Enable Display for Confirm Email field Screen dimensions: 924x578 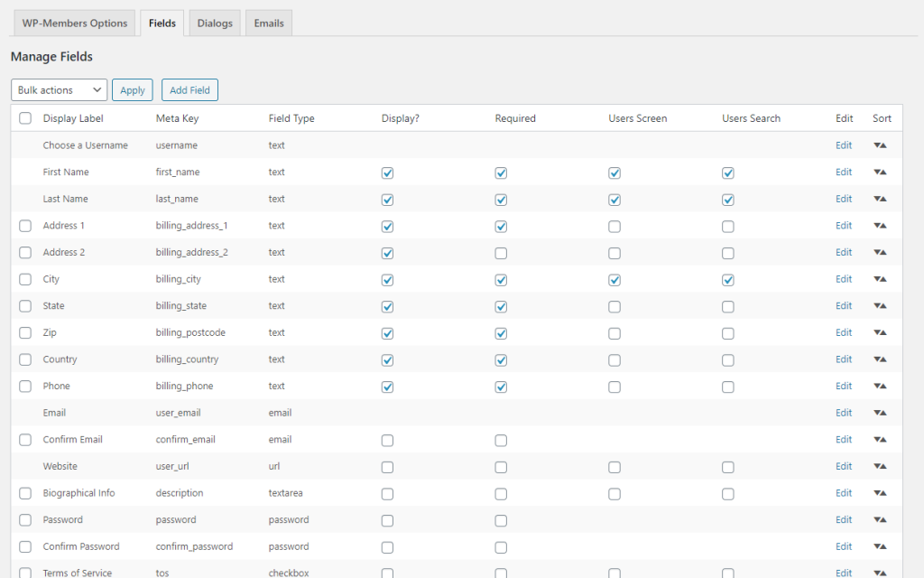tap(387, 441)
